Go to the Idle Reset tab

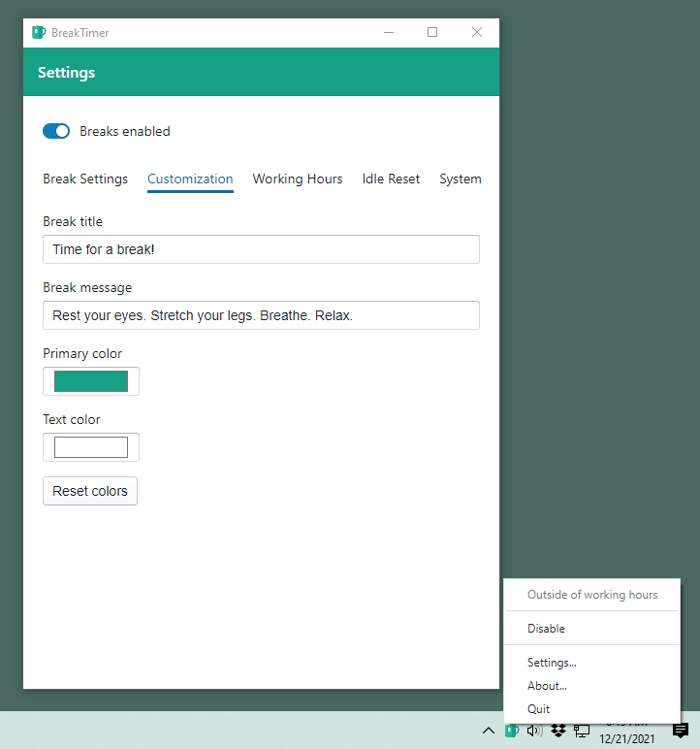[x=391, y=179]
